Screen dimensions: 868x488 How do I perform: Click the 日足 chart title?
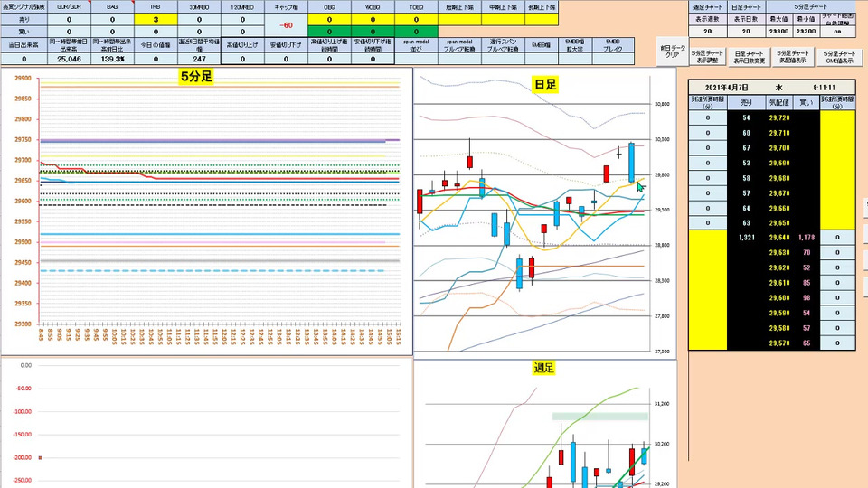544,84
